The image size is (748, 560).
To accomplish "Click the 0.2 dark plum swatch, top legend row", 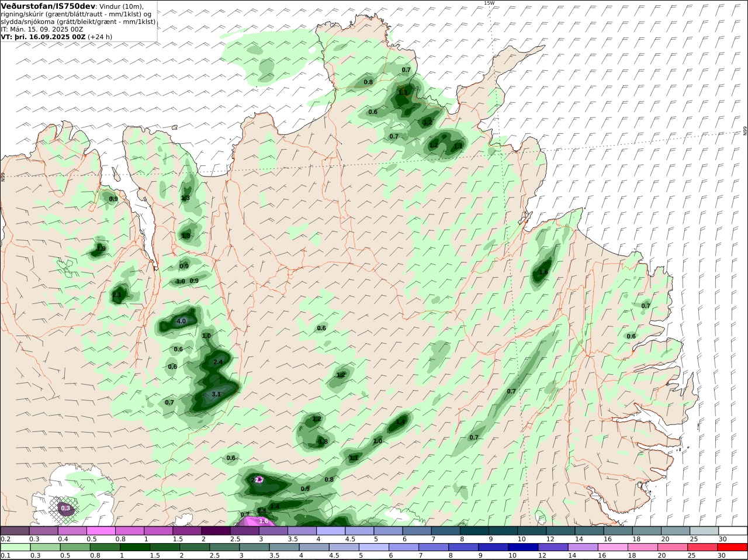I will 15,531.
